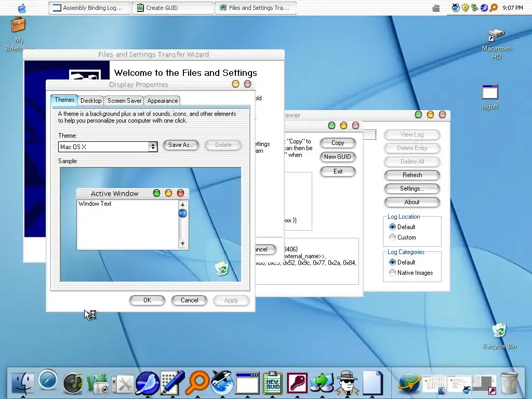The width and height of the screenshot is (532, 399).
Task: Click the green arrow hardware tray icon
Action: click(x=475, y=8)
